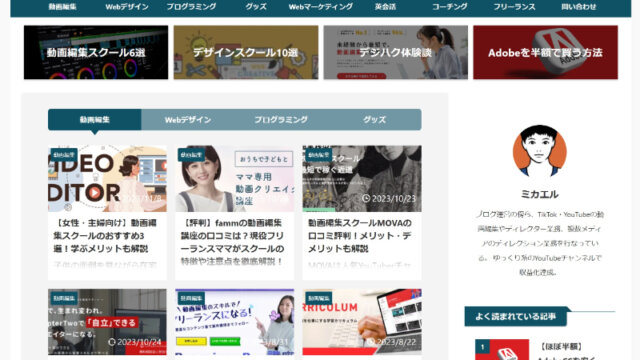Open the 動画編集スクール6選 banner
This screenshot has height=360, width=640.
pyautogui.click(x=96, y=52)
